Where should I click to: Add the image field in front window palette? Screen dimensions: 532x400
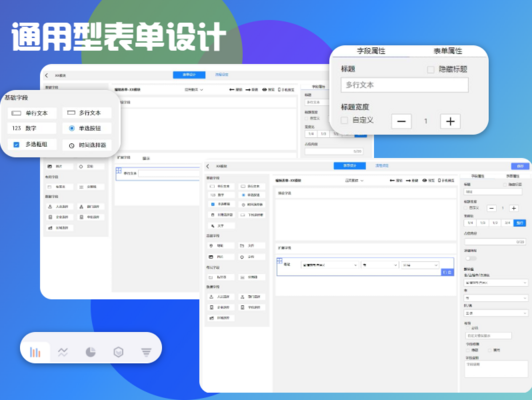tap(221, 257)
